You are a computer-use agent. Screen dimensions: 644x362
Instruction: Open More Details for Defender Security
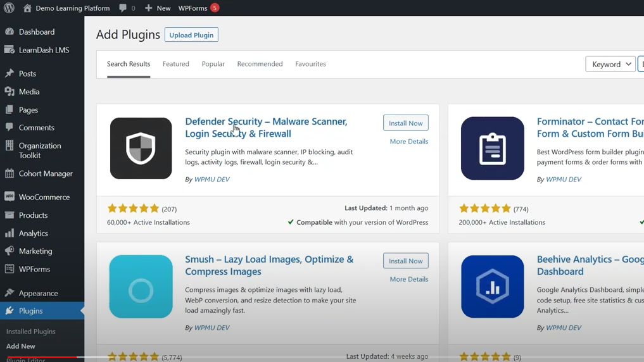tap(409, 141)
